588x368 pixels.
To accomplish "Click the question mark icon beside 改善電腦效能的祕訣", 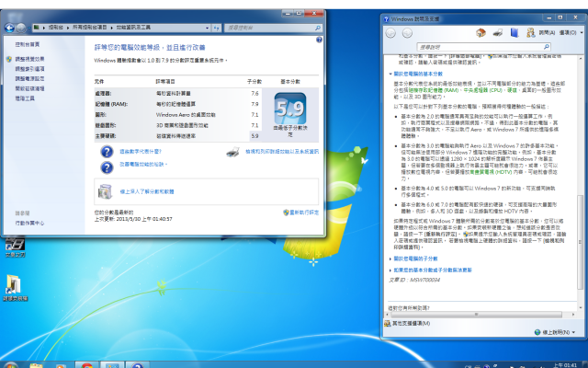I will click(107, 167).
